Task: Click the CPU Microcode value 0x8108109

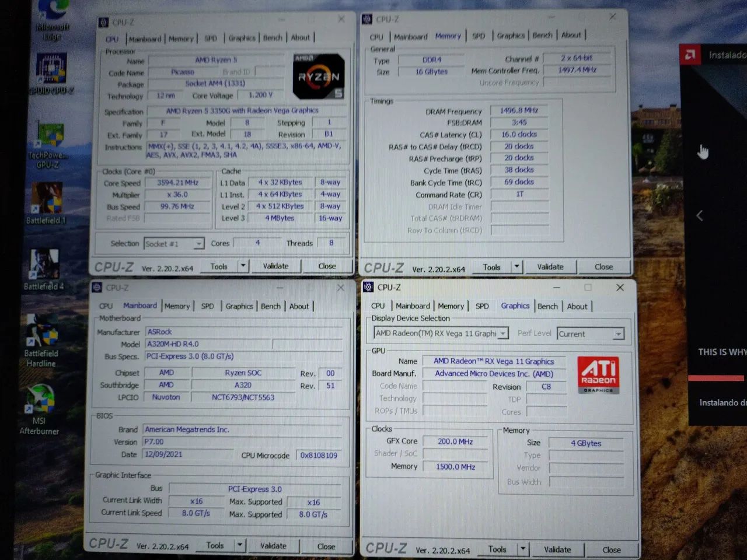Action: tap(319, 456)
